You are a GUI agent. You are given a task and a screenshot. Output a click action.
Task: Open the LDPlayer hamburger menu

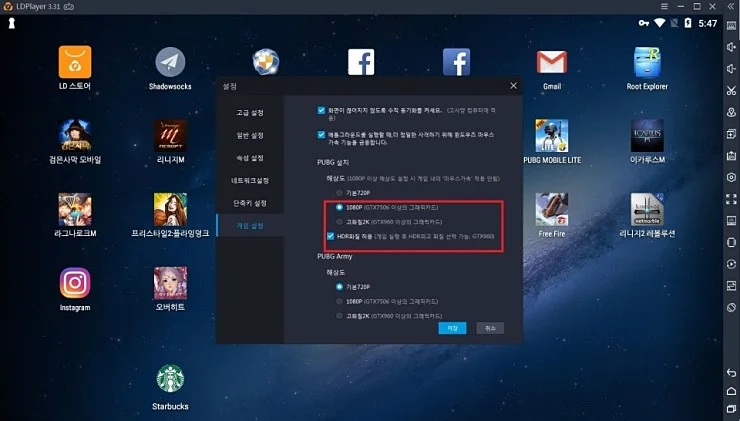point(664,7)
